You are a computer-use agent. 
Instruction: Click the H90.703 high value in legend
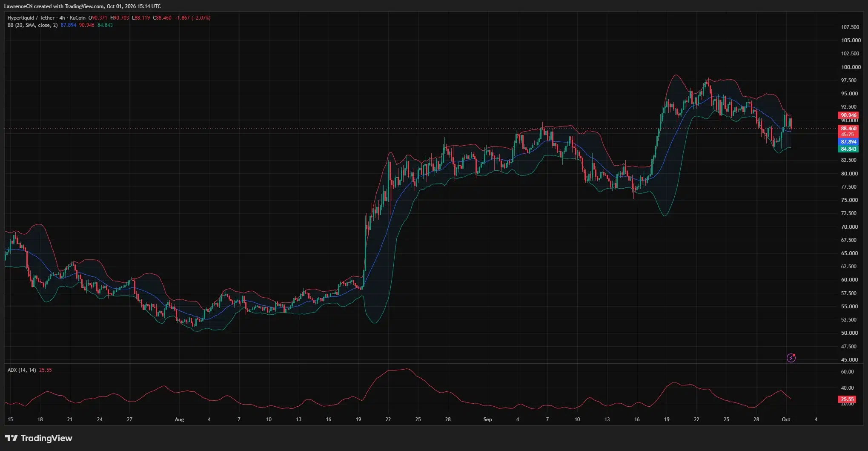coord(120,18)
